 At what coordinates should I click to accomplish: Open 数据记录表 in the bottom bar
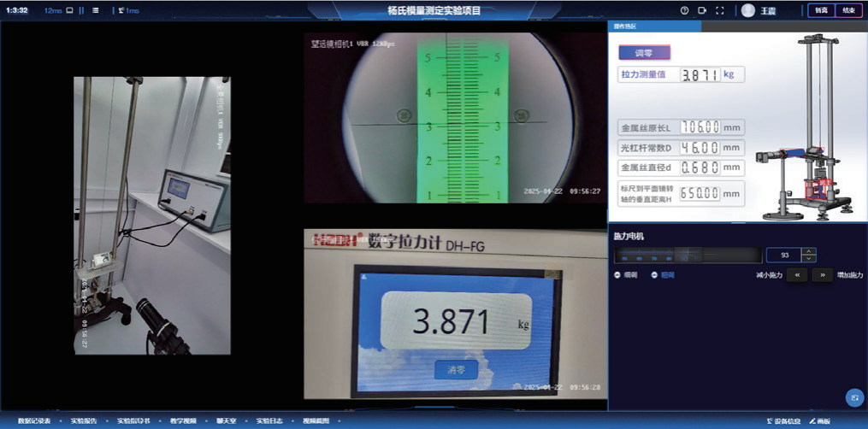[34, 420]
